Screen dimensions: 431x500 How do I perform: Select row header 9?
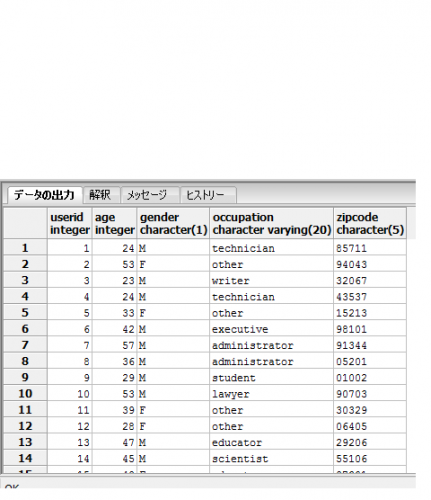pyautogui.click(x=25, y=377)
